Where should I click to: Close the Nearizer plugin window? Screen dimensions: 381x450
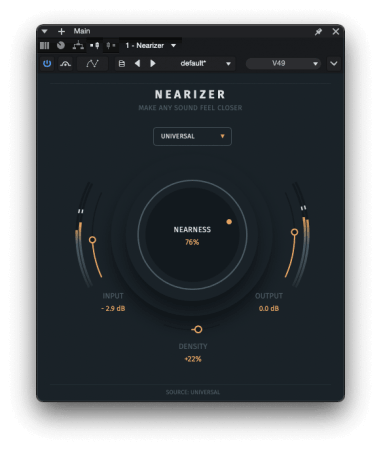(336, 31)
